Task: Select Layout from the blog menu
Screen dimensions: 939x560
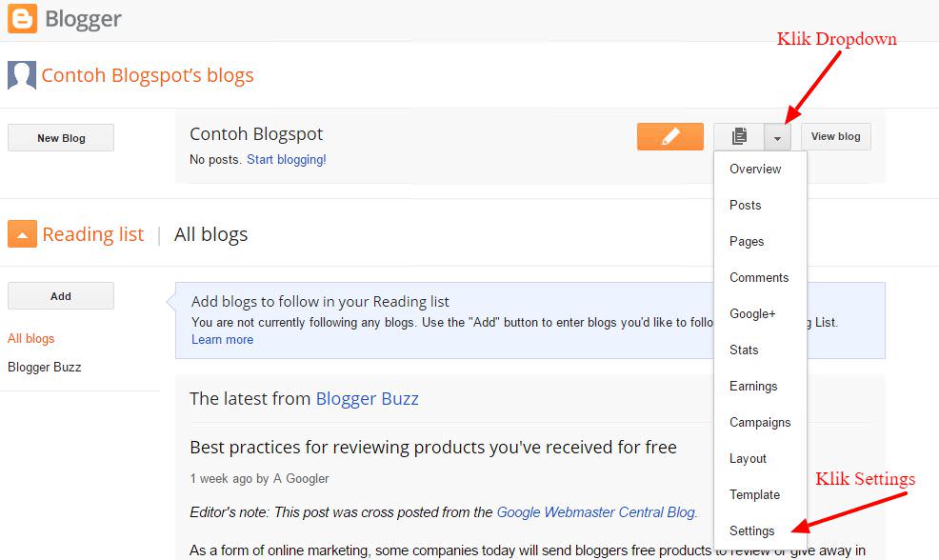Action: 748,458
